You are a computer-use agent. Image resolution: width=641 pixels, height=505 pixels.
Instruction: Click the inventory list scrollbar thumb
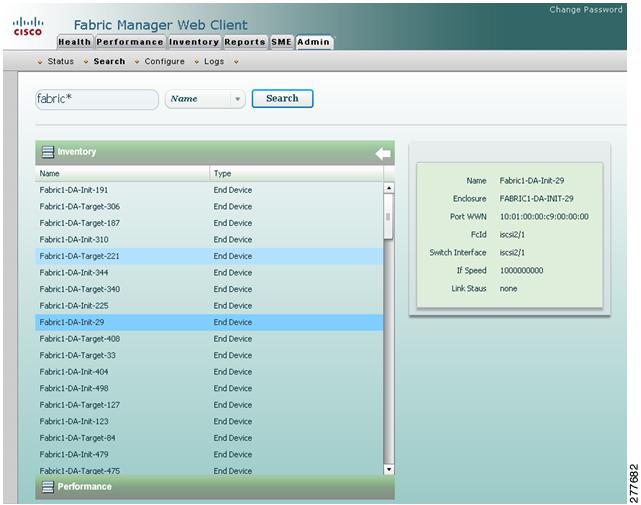point(388,216)
